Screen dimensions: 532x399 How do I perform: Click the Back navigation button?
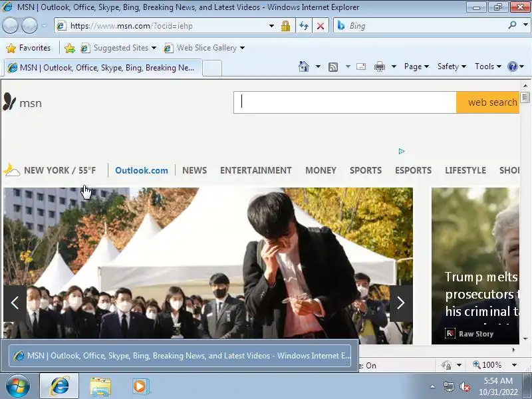[10, 25]
